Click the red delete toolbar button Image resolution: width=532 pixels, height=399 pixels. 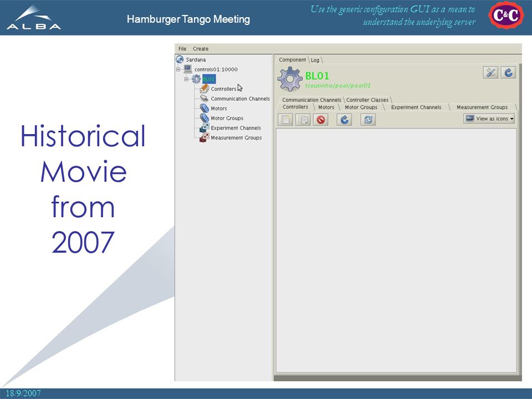pos(321,120)
